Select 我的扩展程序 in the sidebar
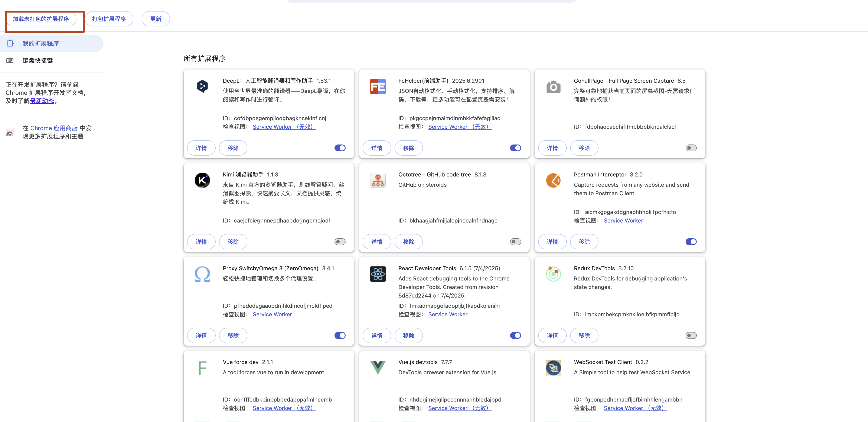 tap(40, 43)
